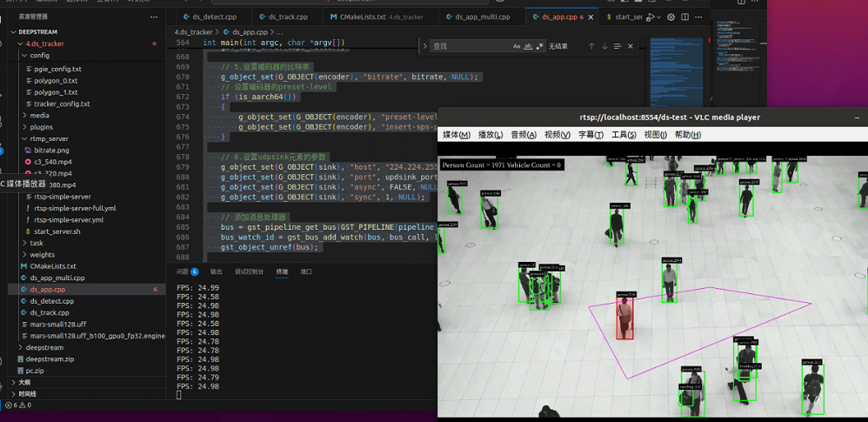Click the ds_app_multi.cpp C++ icon in explorer
Image resolution: width=868 pixels, height=422 pixels.
click(x=23, y=278)
